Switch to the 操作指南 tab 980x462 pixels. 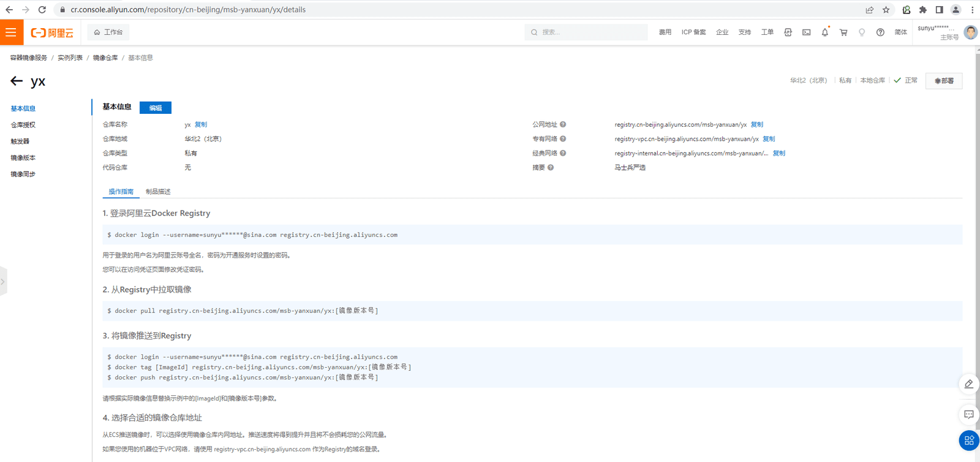tap(121, 192)
